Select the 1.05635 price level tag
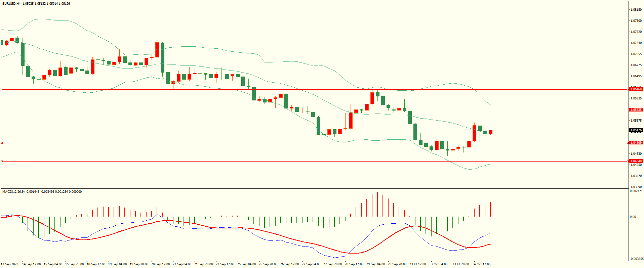The height and width of the screenshot is (268, 644). (x=636, y=110)
